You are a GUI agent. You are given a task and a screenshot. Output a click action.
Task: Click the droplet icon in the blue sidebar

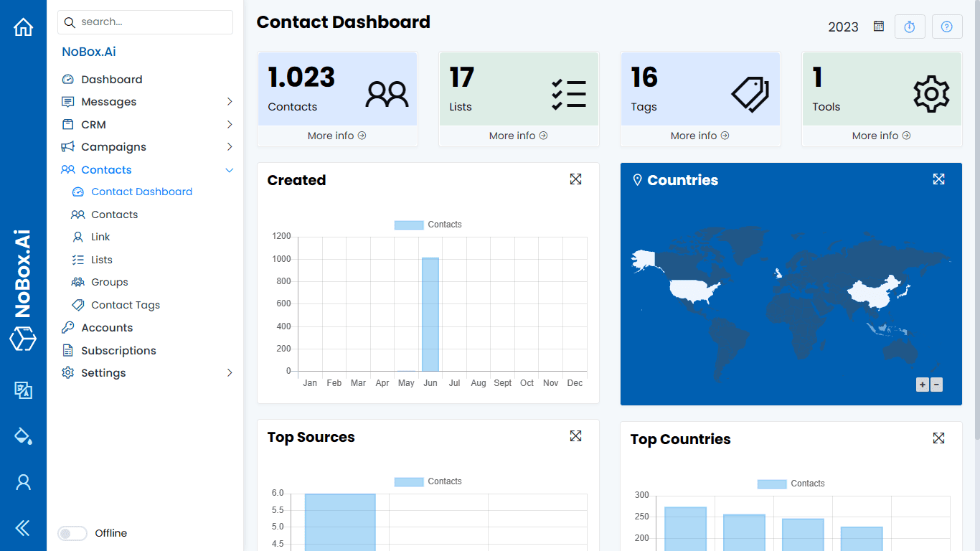(x=23, y=436)
